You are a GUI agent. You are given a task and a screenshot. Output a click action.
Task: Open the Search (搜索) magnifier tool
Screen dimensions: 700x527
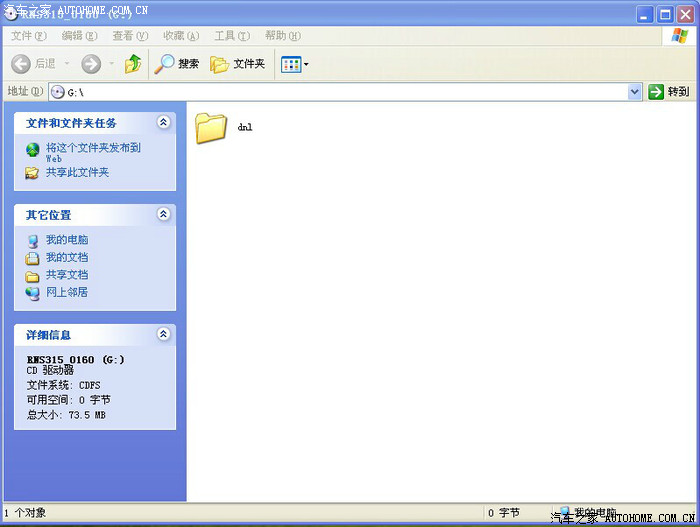(x=164, y=64)
